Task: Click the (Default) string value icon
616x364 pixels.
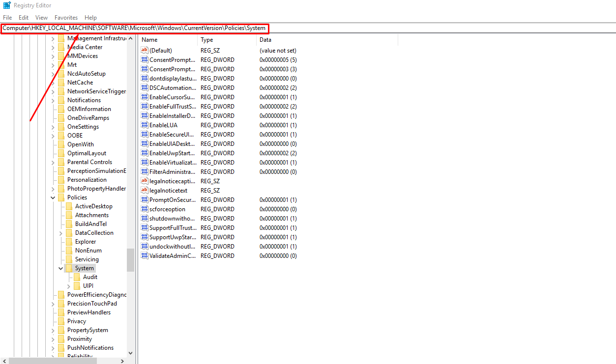Action: click(x=145, y=51)
